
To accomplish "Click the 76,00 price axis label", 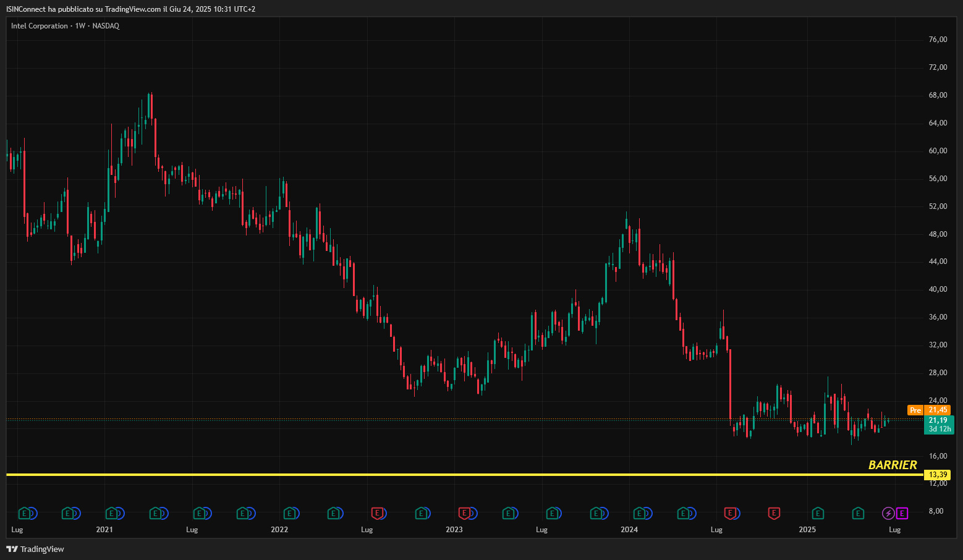I will pyautogui.click(x=938, y=40).
